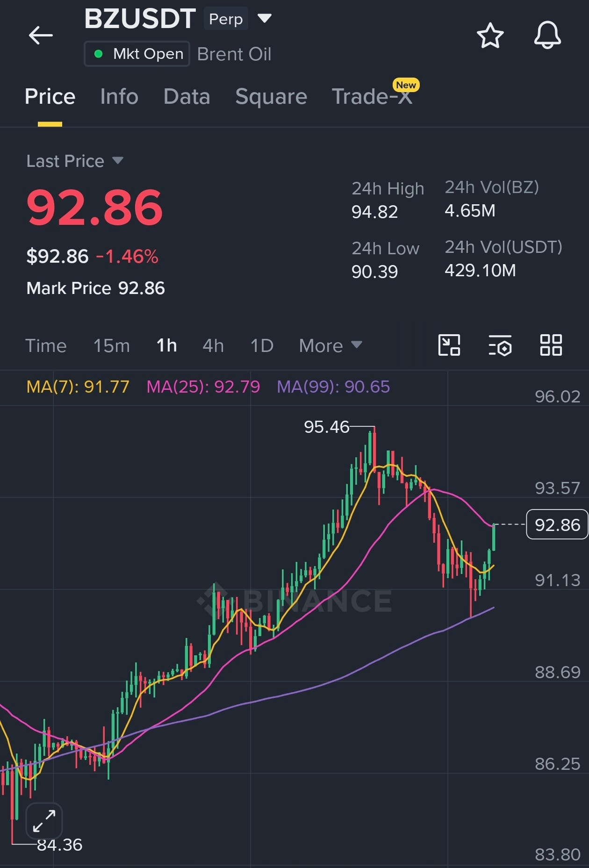Select the 15m chart interval

[x=111, y=346]
